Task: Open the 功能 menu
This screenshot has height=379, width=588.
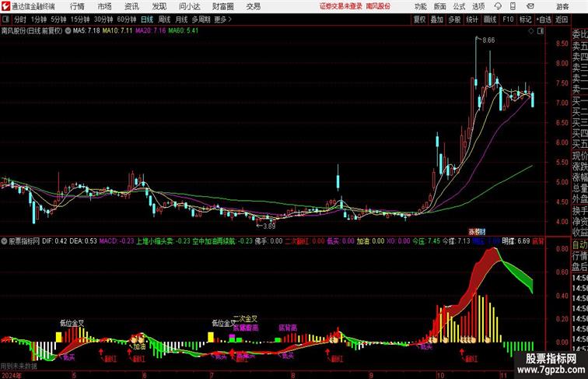Action: [420, 6]
